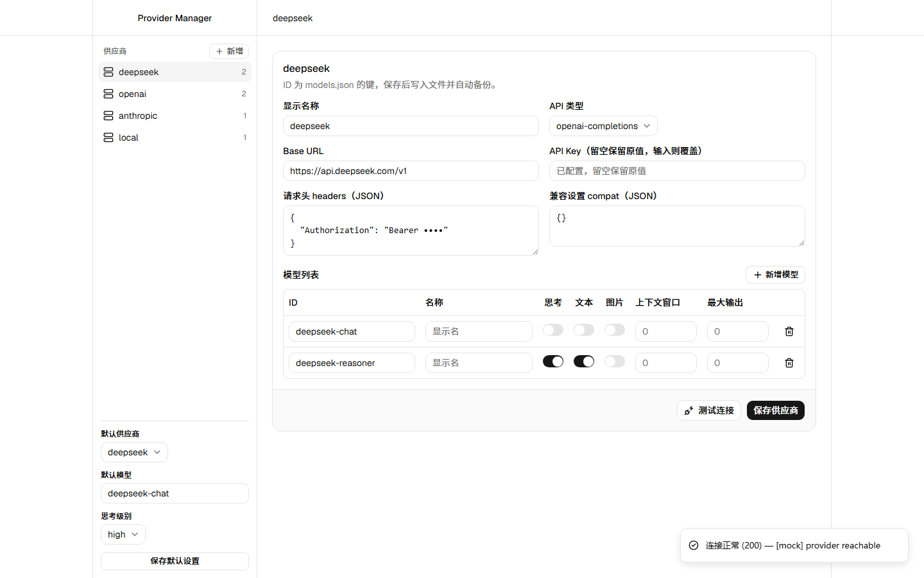
Task: Click the 保存供应商 button
Action: point(776,410)
